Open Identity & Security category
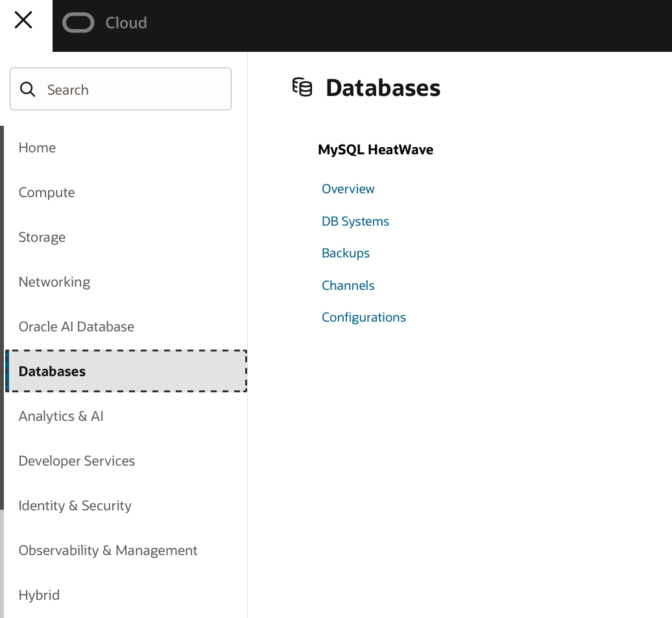Screen dimensions: 672x618 click(75, 506)
